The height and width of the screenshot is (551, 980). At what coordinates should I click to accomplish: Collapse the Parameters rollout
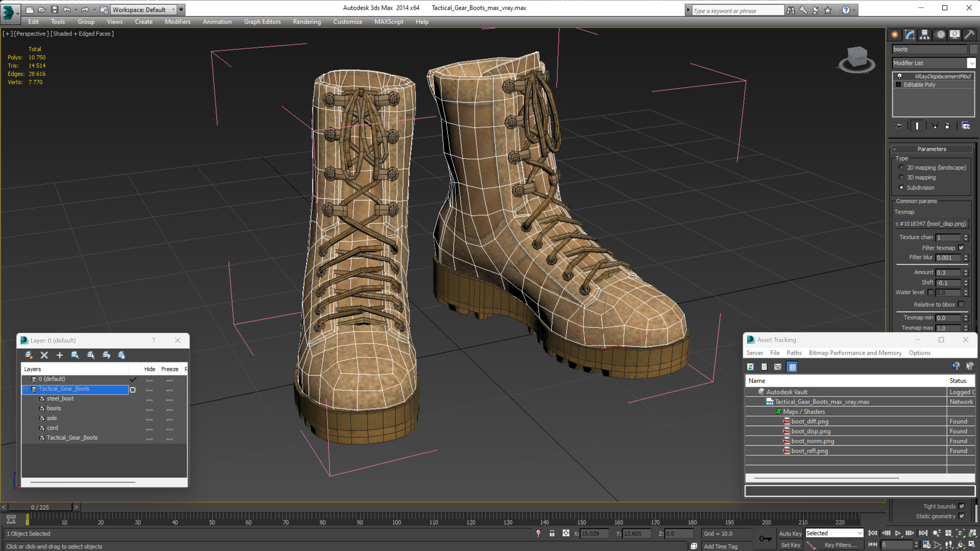(931, 149)
